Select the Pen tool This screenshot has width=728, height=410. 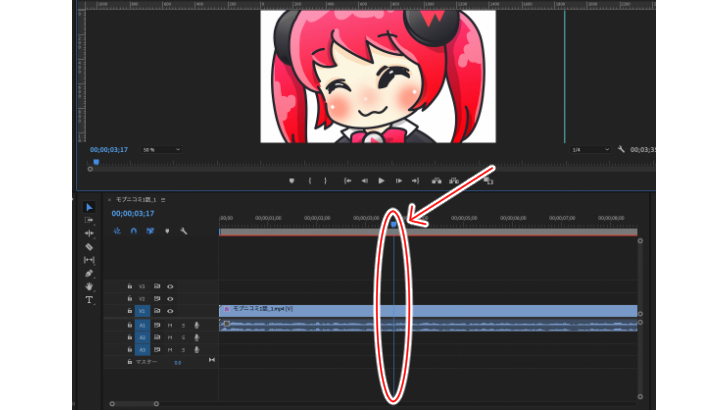tap(89, 273)
